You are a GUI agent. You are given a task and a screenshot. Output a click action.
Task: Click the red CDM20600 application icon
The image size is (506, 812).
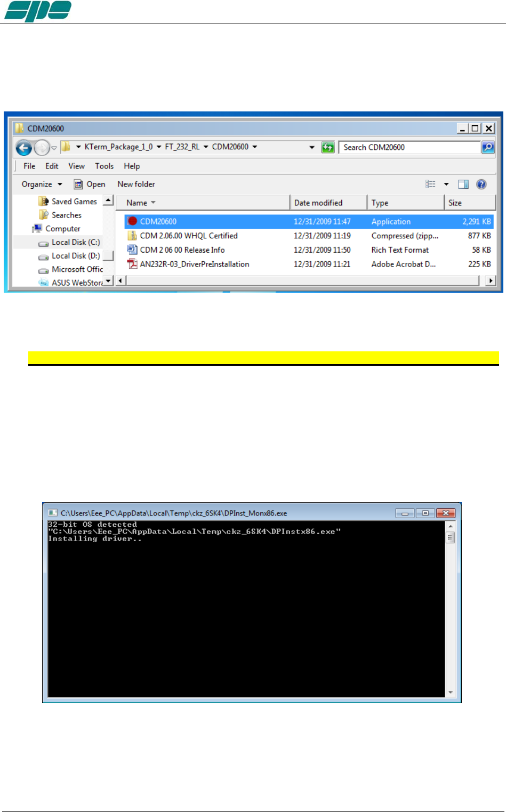132,221
